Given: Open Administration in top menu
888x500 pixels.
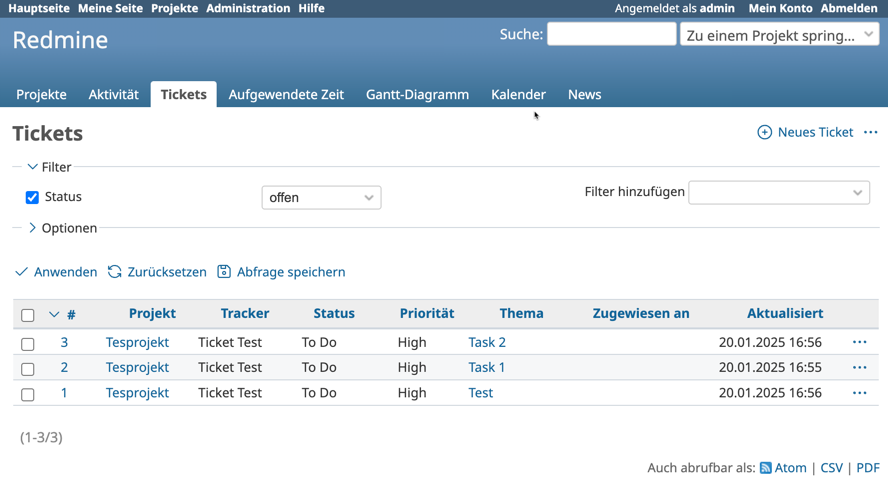Looking at the screenshot, I should click(x=248, y=8).
